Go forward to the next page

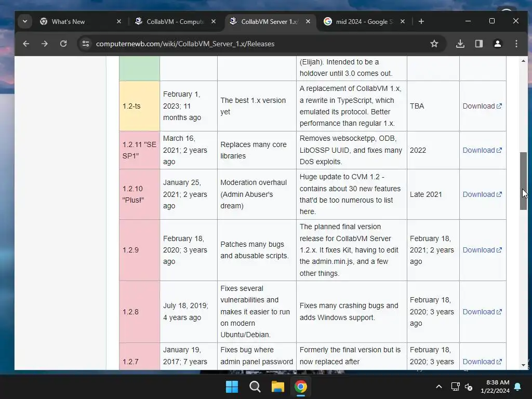(45, 44)
